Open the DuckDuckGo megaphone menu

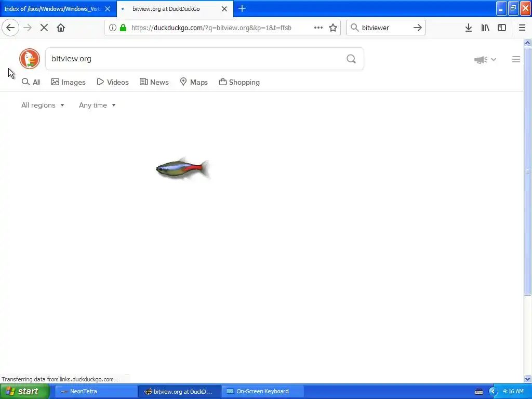[x=485, y=60]
